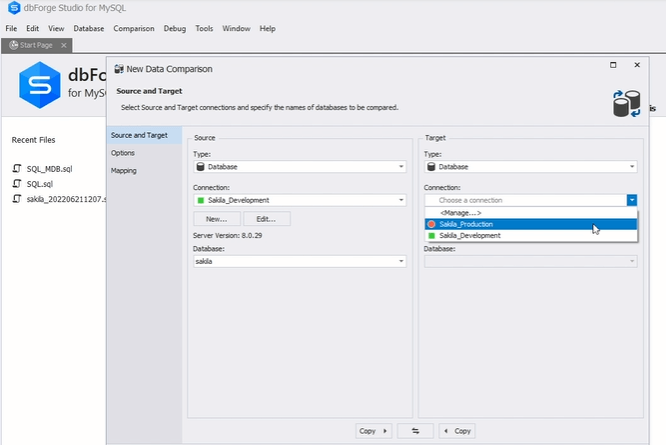Open recent file sakila_20220621207
The image size is (666, 445).
click(66, 199)
